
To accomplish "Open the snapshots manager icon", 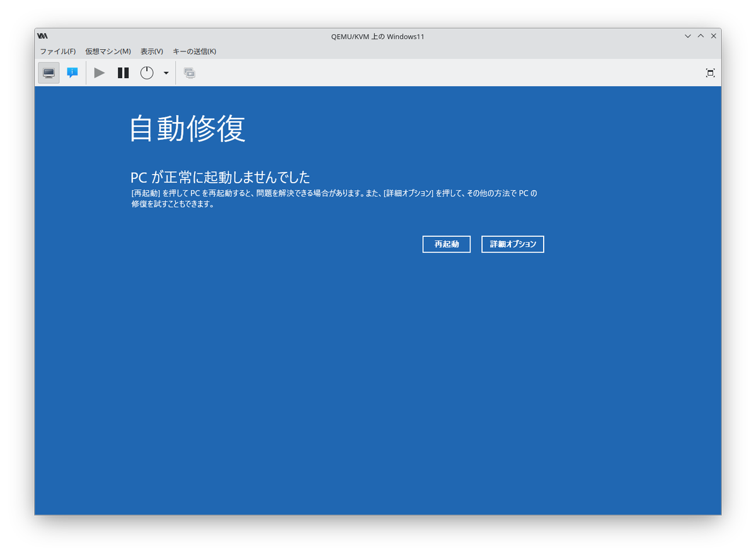I will point(190,73).
